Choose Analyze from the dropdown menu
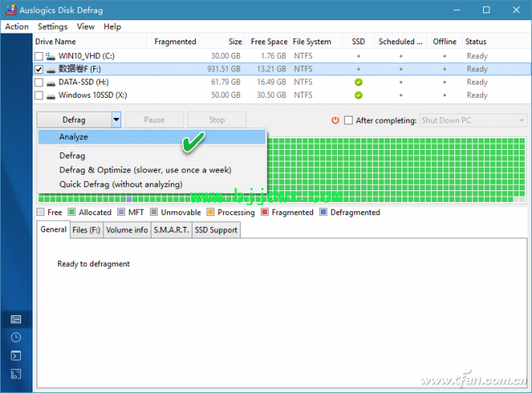Image resolution: width=532 pixels, height=393 pixels. point(151,137)
